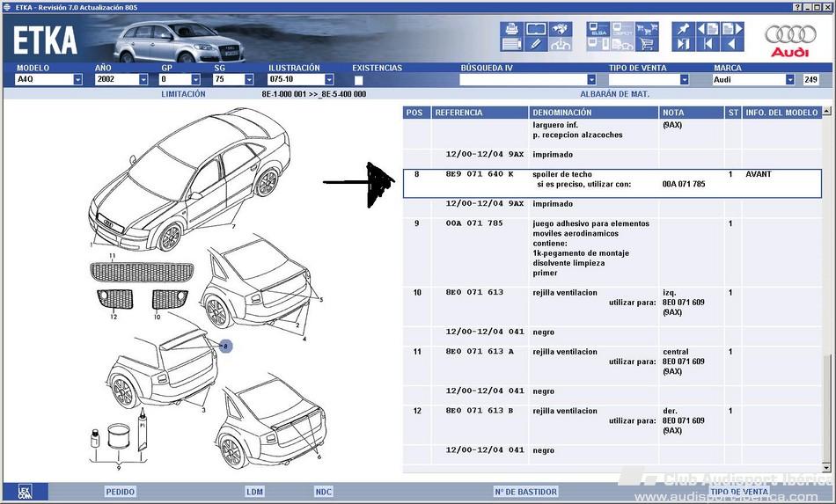Screen dimensions: 836x504
Task: Click 'spoiler de techo' denomination text
Action: [562, 174]
